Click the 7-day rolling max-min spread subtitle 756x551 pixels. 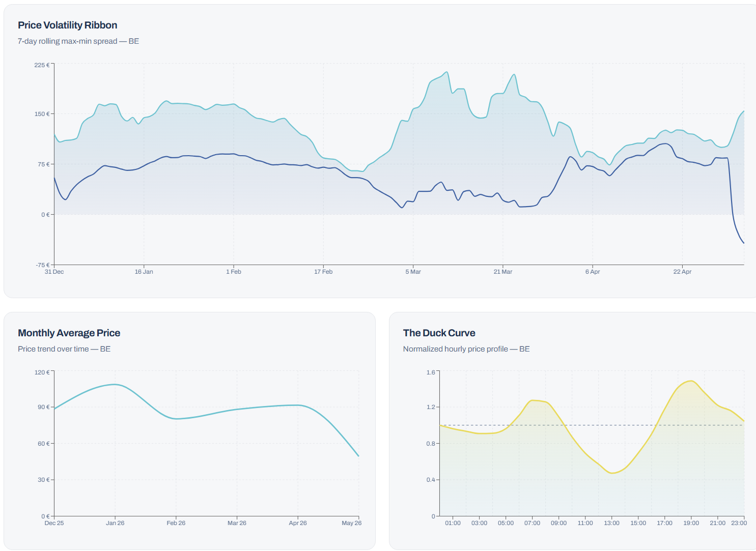[78, 41]
